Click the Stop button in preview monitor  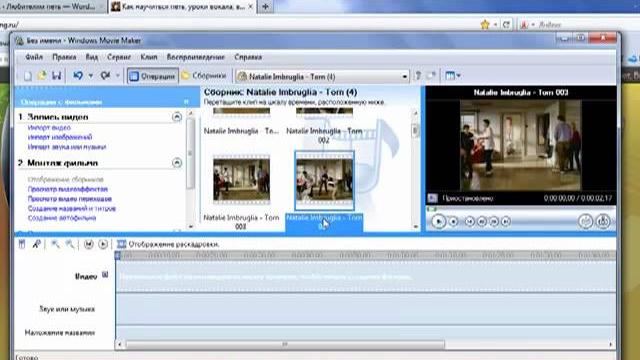pos(453,221)
